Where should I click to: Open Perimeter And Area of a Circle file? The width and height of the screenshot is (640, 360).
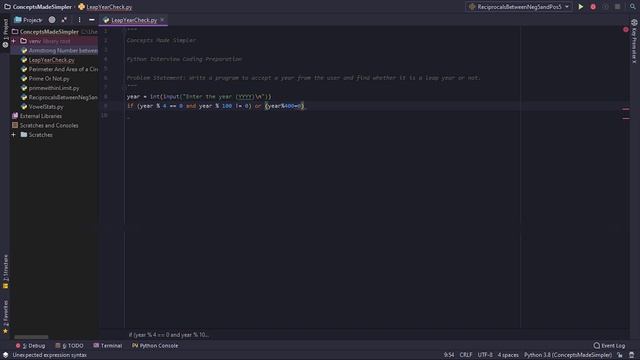pyautogui.click(x=63, y=69)
